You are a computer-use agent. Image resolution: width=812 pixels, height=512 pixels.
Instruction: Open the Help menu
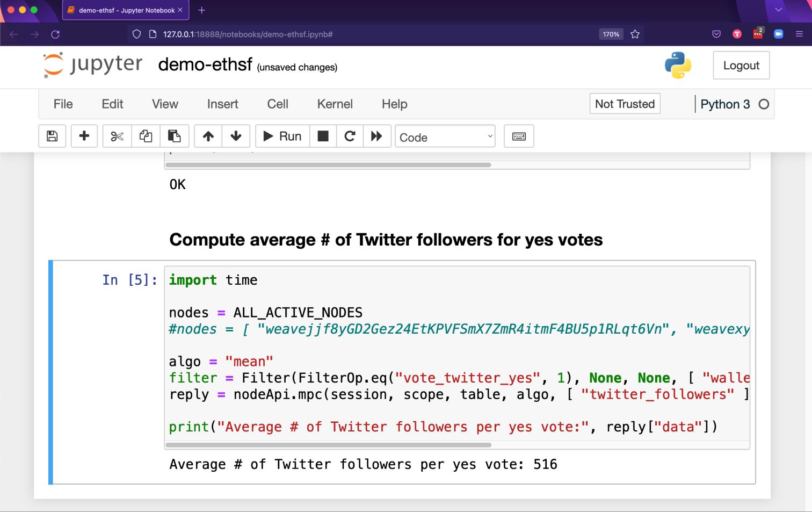tap(394, 104)
